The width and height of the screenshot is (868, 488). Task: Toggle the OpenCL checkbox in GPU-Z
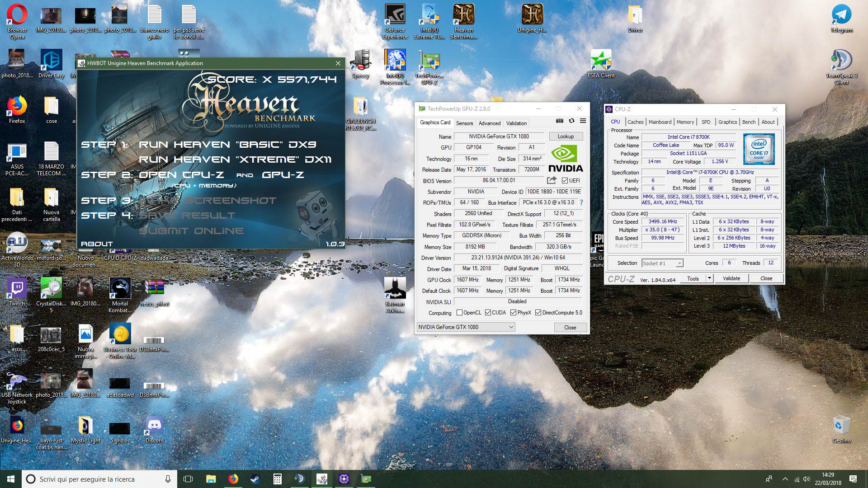click(x=459, y=313)
